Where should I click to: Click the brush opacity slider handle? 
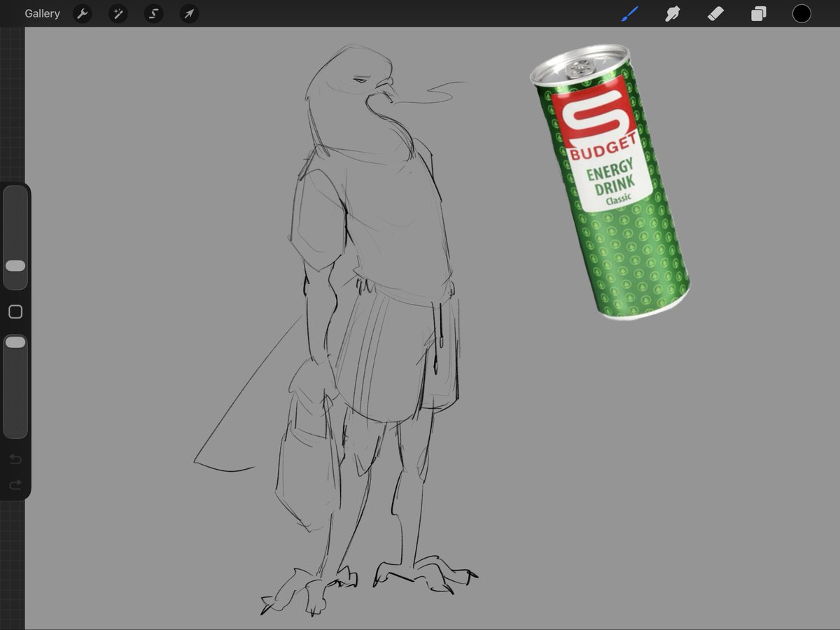point(15,342)
